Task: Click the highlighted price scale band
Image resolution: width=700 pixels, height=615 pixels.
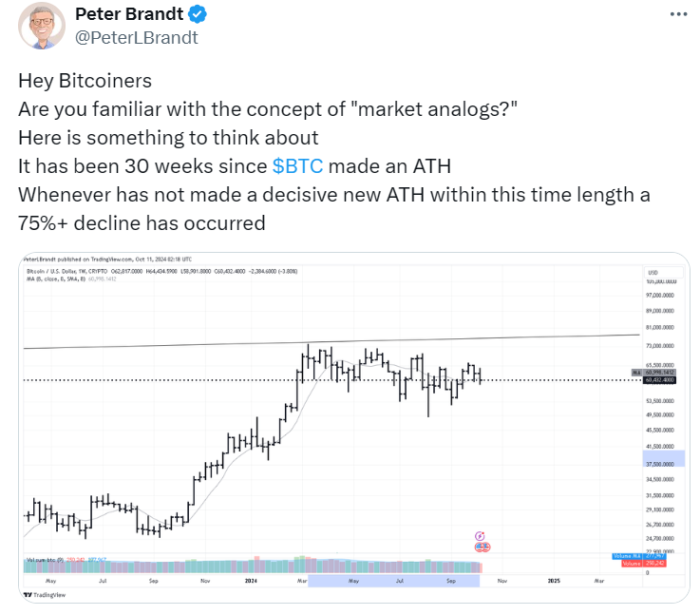Action: [x=663, y=459]
